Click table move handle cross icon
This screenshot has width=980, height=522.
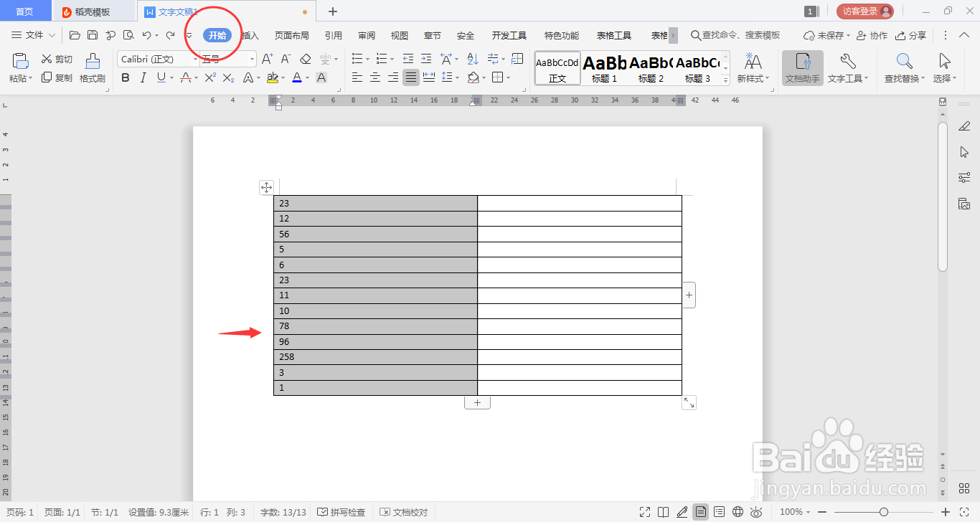click(x=266, y=188)
